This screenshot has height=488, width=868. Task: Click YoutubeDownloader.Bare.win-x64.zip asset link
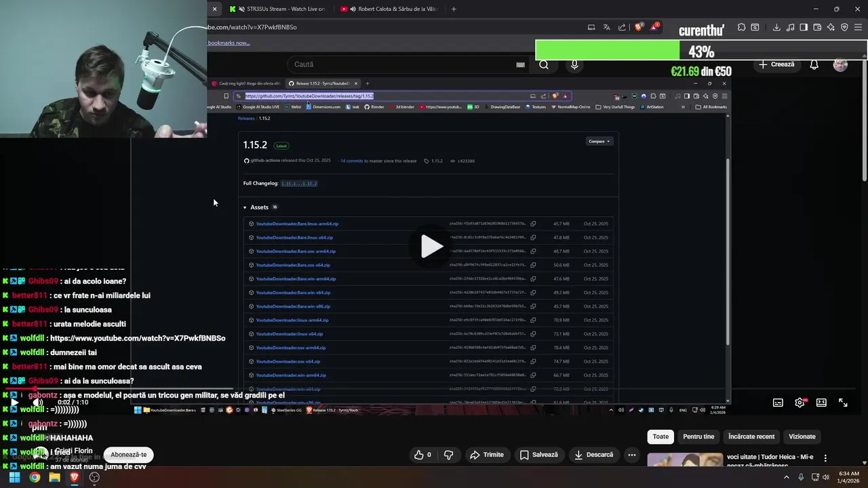point(293,293)
